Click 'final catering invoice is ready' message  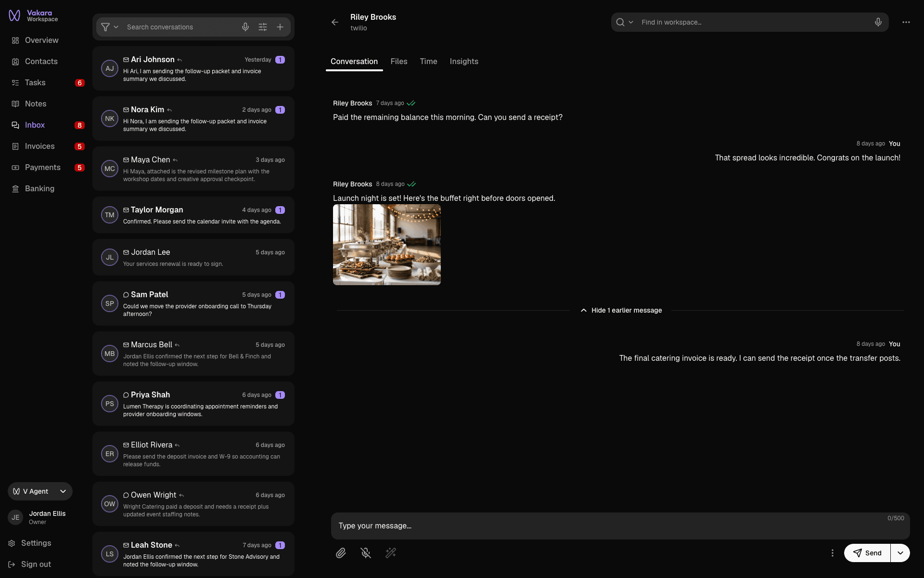[x=759, y=358]
